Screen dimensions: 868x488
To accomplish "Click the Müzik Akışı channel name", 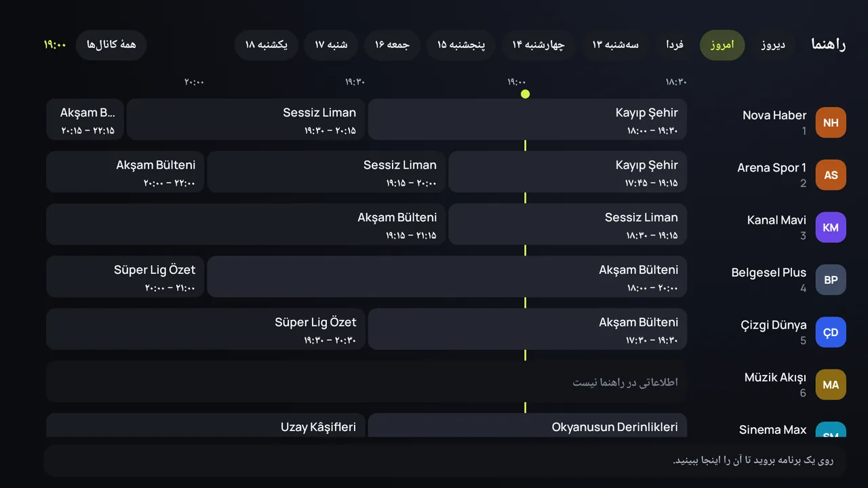I will [775, 377].
